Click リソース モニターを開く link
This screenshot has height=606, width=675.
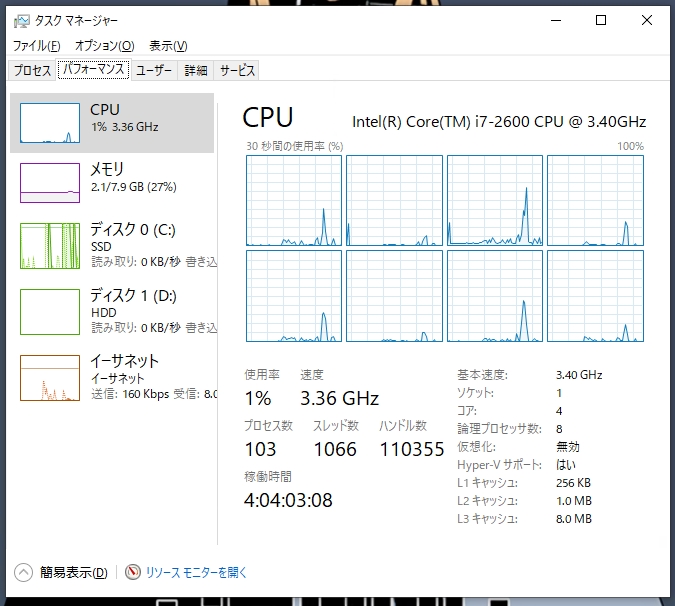(x=196, y=572)
